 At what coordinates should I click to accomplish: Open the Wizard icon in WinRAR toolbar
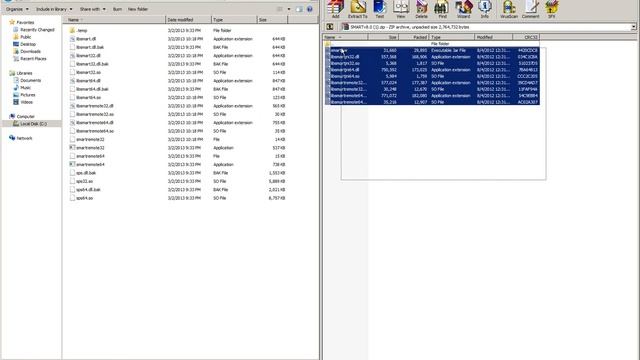[463, 9]
